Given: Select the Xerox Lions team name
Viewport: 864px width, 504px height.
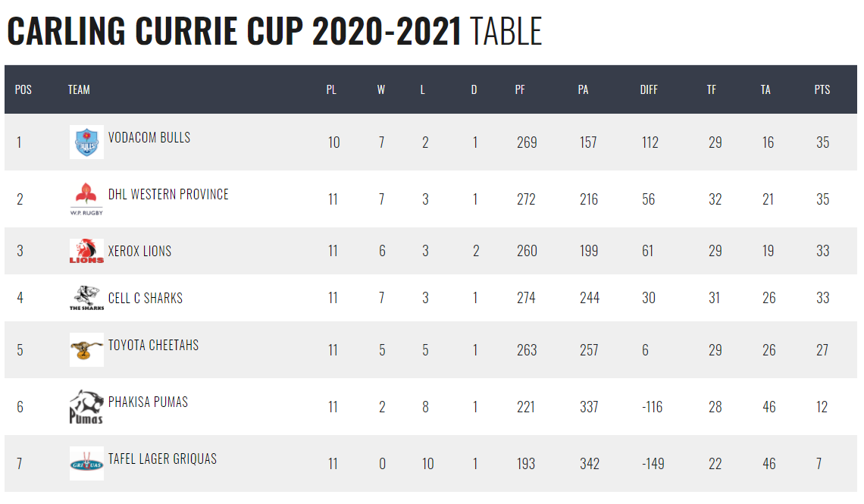Looking at the screenshot, I should (x=139, y=251).
